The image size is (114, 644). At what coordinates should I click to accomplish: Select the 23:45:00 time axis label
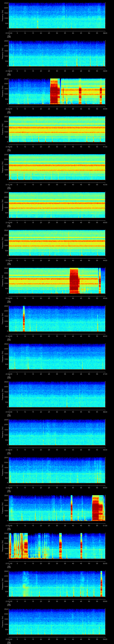click(9, 336)
